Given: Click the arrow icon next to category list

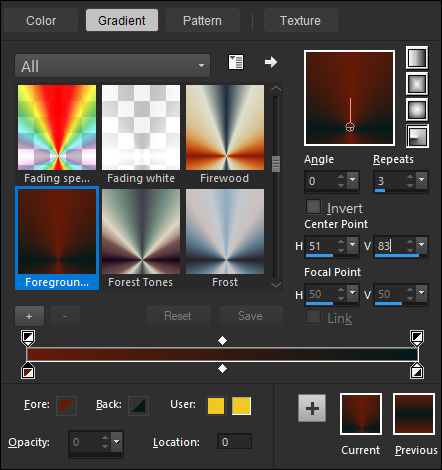Looking at the screenshot, I should [x=271, y=62].
